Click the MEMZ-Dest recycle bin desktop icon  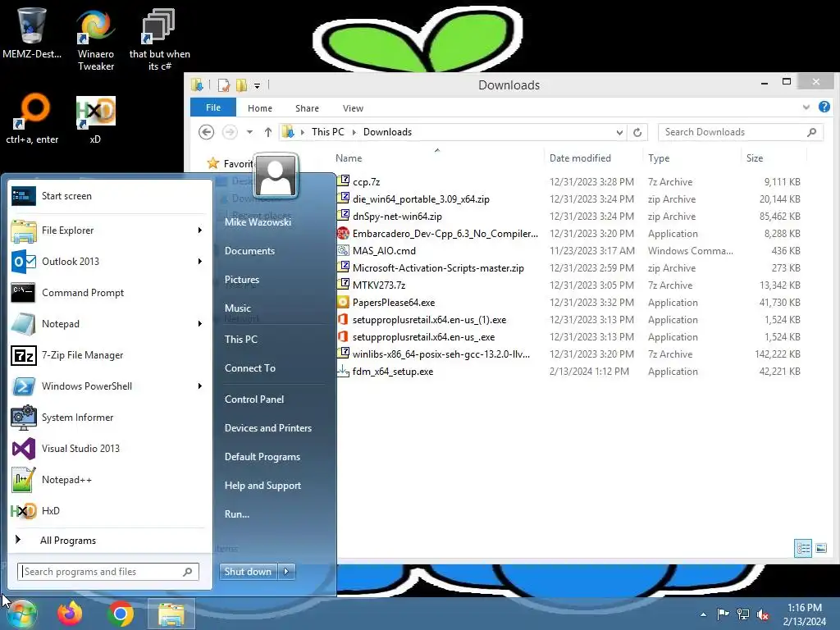tap(32, 33)
